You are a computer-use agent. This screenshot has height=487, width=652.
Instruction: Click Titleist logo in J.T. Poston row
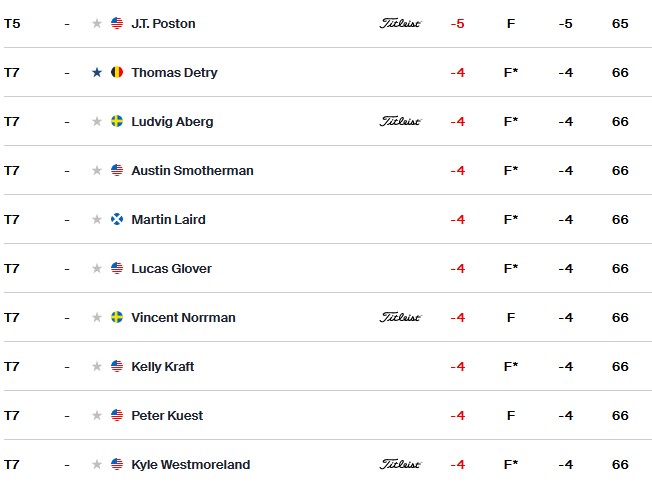tap(400, 23)
